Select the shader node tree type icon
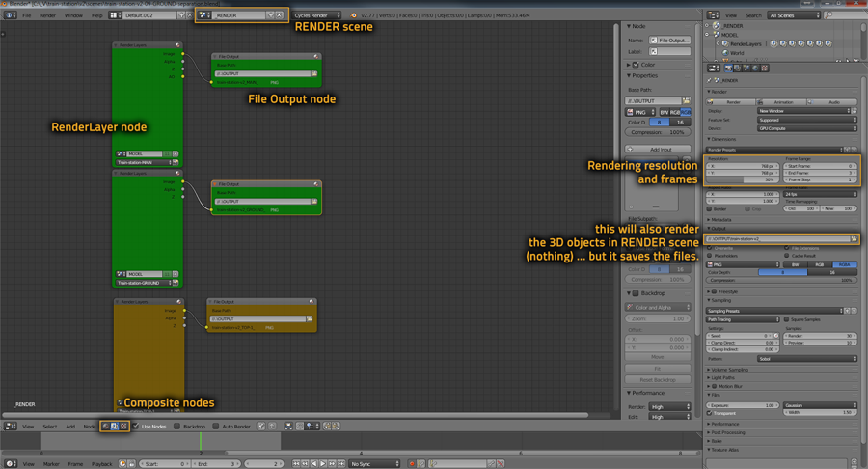Screen dimensions: 868x469 [105, 427]
